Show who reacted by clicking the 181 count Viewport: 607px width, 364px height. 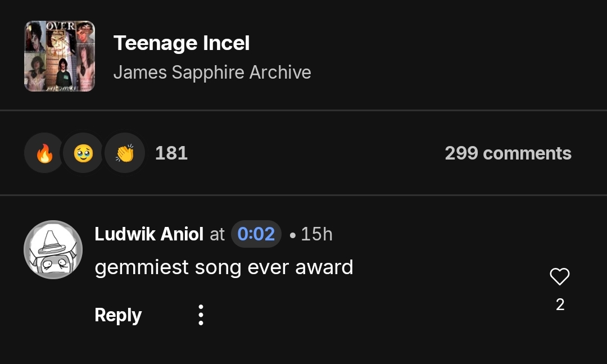click(171, 152)
